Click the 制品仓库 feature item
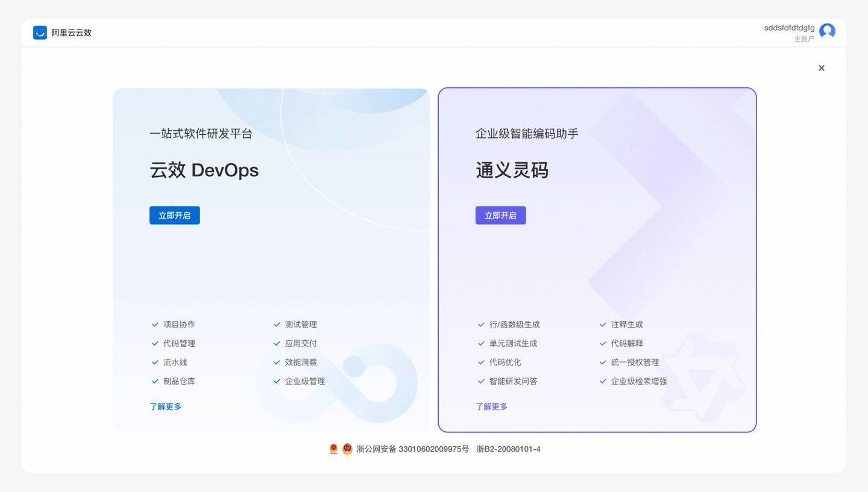 [179, 381]
